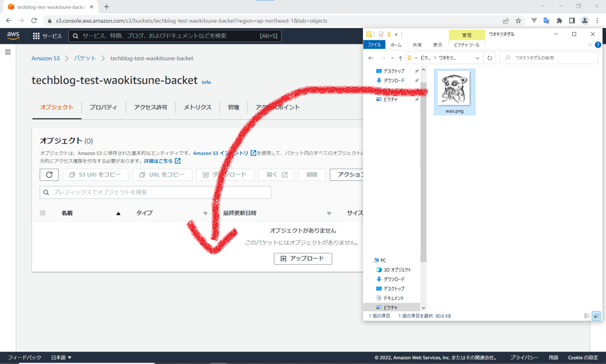Open Chrome three-dot menu
Image resolution: width=606 pixels, height=364 pixels.
[597, 21]
